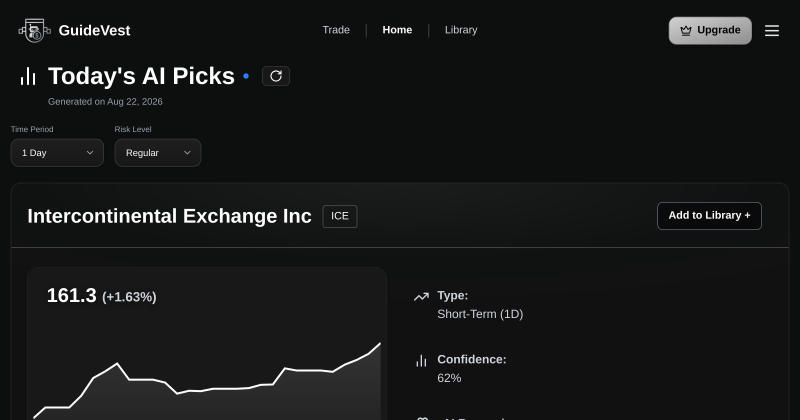
Task: Click the bars icon next to Confidence
Action: tap(421, 361)
